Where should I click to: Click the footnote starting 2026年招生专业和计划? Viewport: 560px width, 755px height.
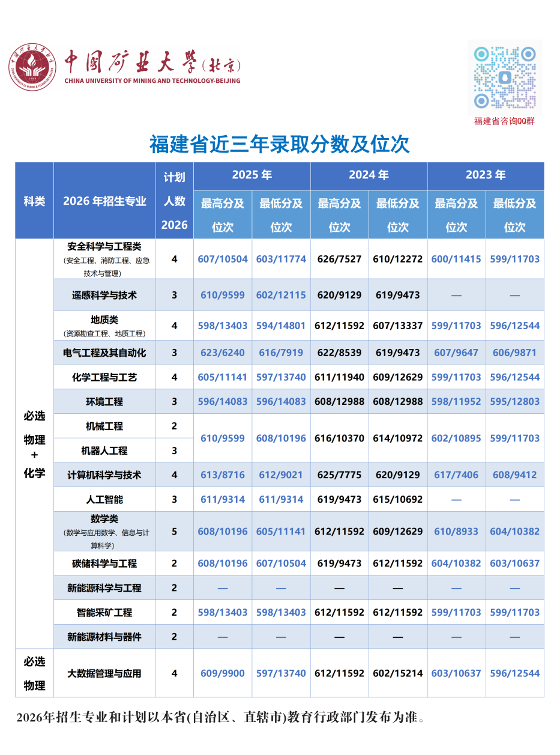[220, 718]
